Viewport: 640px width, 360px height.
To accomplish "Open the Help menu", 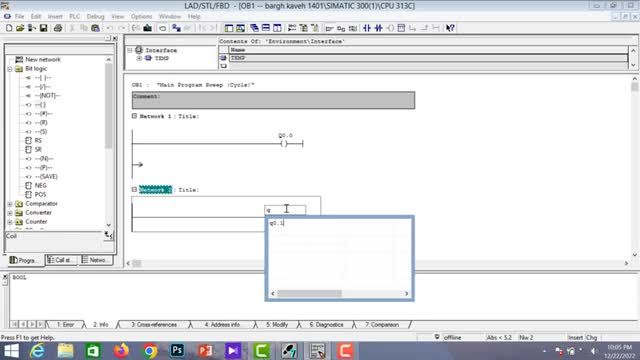I will click(x=194, y=16).
